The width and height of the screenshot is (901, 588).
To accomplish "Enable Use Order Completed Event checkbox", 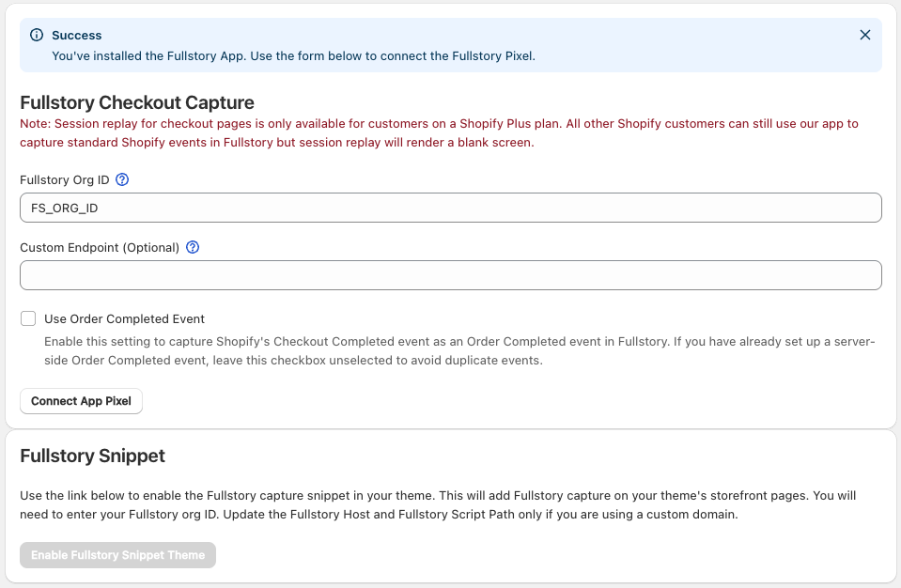I will click(28, 318).
